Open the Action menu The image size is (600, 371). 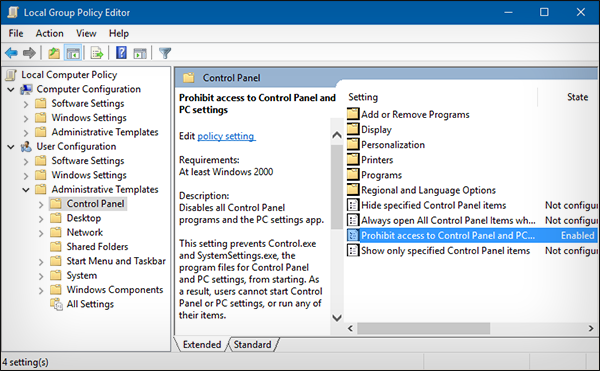click(49, 33)
